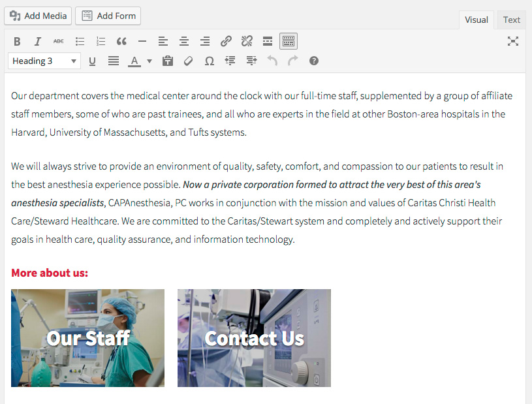Expand the text color picker arrow
The width and height of the screenshot is (532, 404).
(149, 61)
